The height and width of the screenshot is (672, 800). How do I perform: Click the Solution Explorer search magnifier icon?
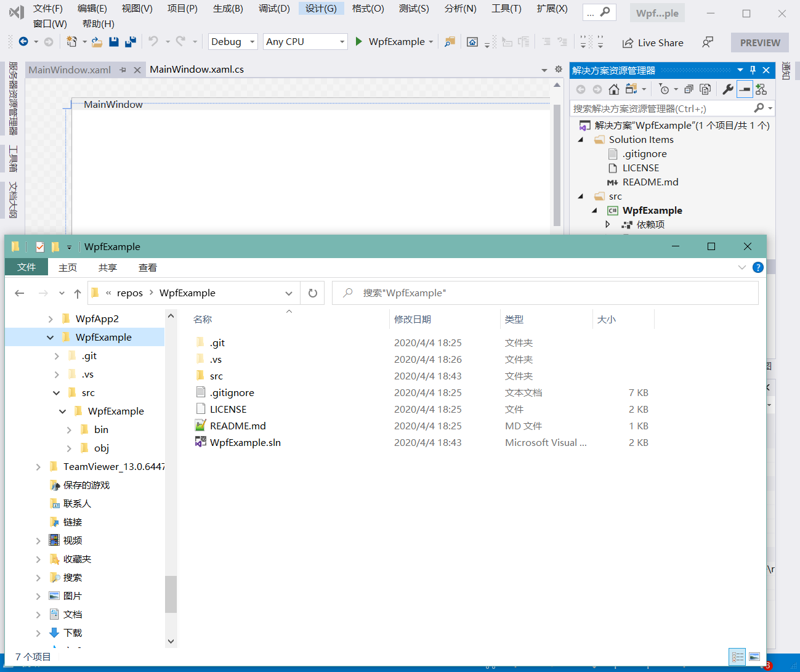pyautogui.click(x=759, y=108)
